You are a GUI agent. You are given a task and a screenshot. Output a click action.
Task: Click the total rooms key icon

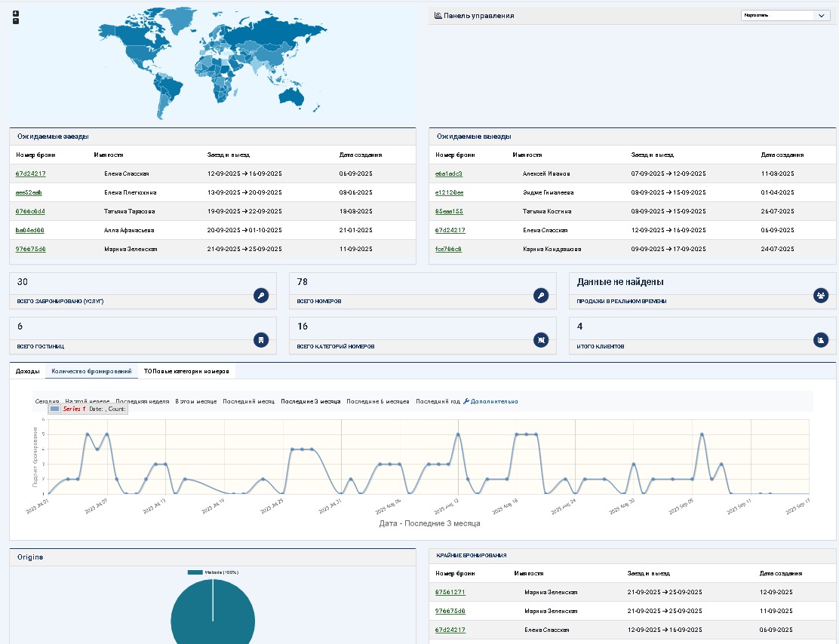click(x=540, y=296)
